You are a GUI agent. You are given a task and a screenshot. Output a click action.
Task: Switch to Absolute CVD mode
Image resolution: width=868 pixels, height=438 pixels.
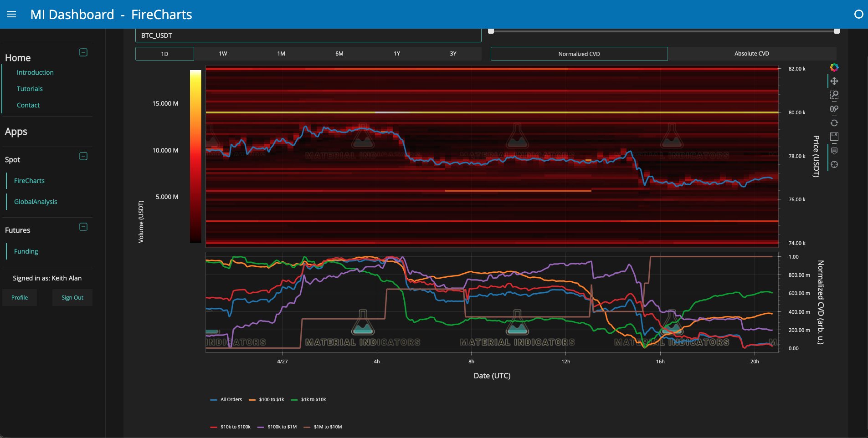[751, 54]
